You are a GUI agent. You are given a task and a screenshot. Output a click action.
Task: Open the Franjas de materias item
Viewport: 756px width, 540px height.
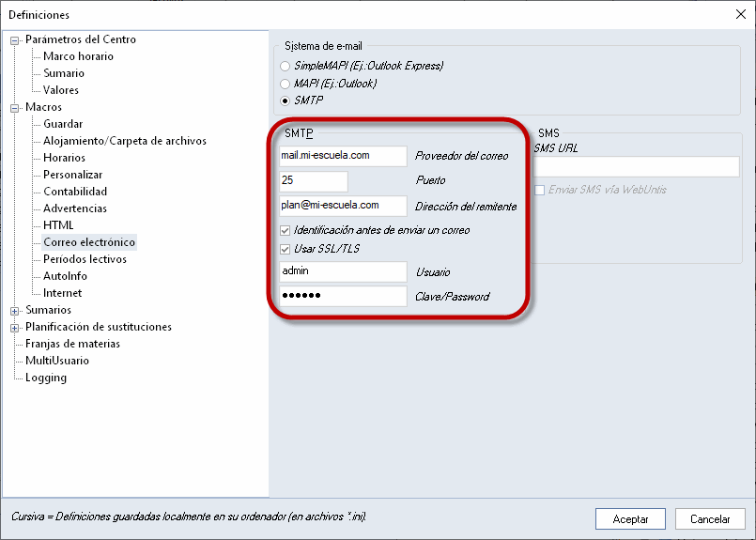72,344
